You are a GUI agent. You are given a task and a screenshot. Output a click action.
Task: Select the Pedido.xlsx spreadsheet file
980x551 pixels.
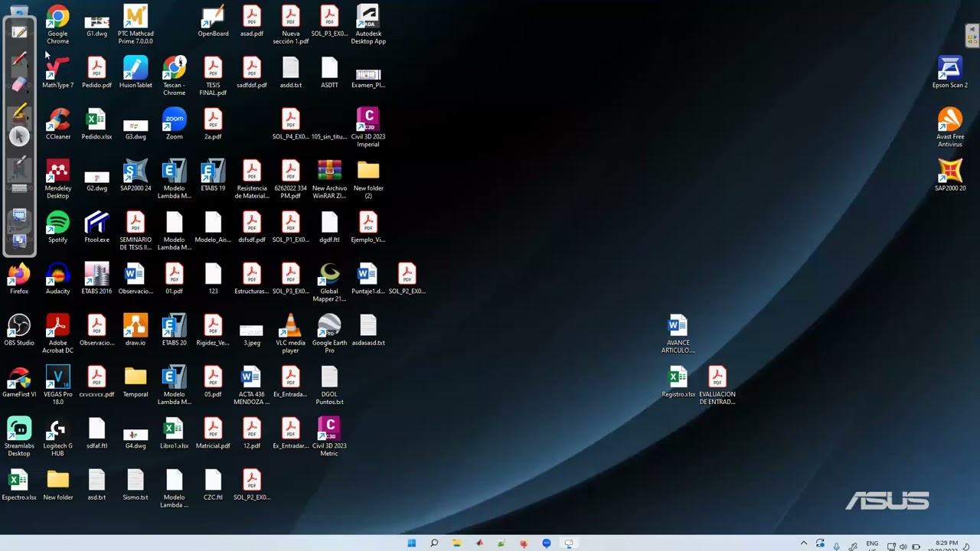[96, 123]
